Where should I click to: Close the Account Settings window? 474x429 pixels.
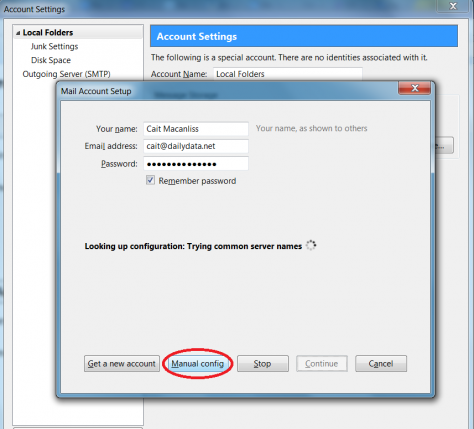[x=453, y=6]
